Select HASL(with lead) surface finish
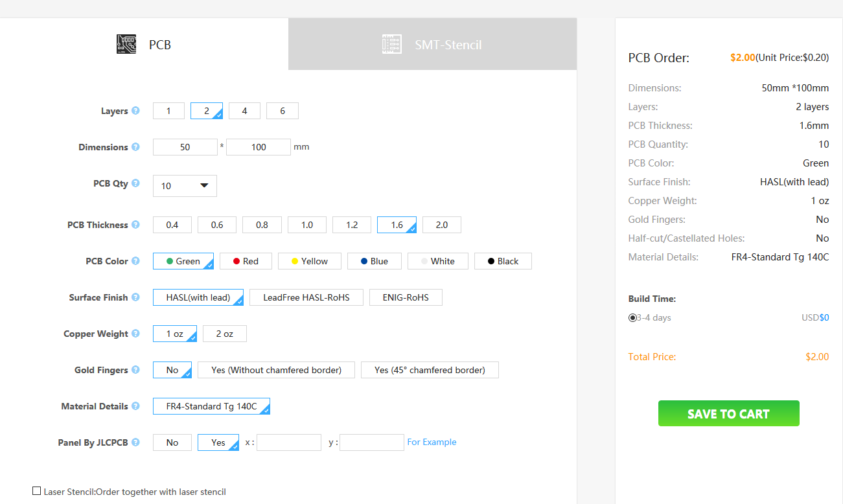This screenshot has width=843, height=504. click(198, 297)
